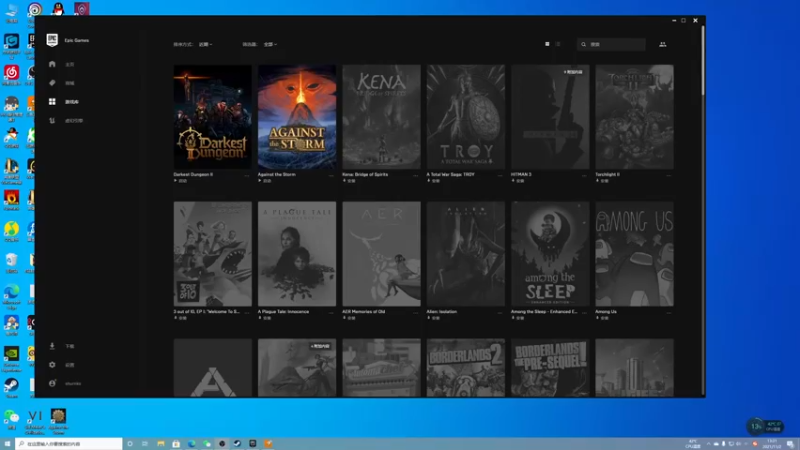Switch library to grid view

[x=547, y=44]
